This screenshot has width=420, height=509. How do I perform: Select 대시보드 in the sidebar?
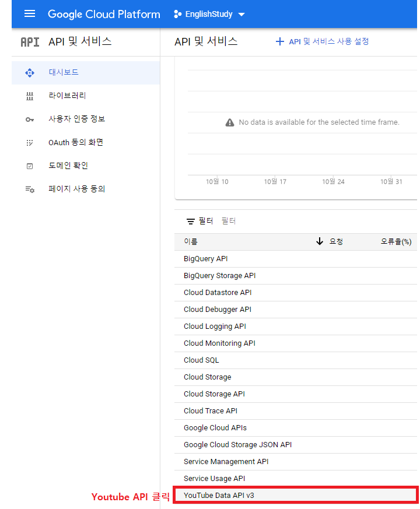point(86,72)
